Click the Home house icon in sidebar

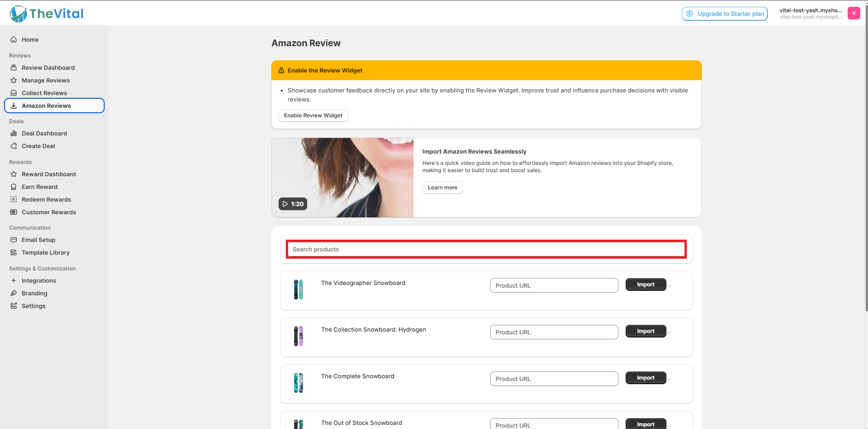tap(14, 39)
